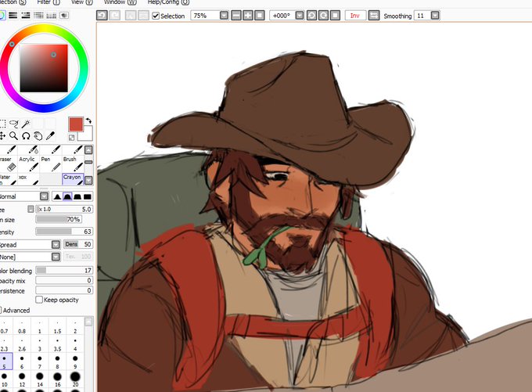Screen dimensions: 532x392
Task: Toggle the Selection checkbox
Action: coord(156,16)
